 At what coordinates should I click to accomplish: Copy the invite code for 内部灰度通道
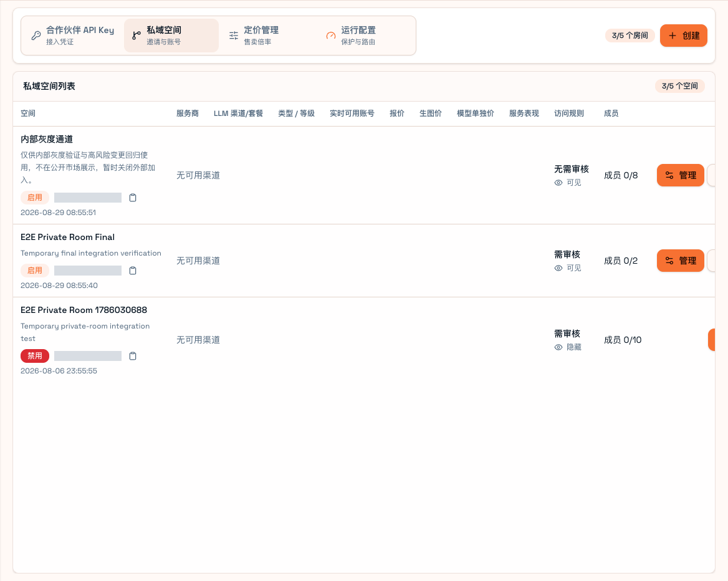pos(133,198)
